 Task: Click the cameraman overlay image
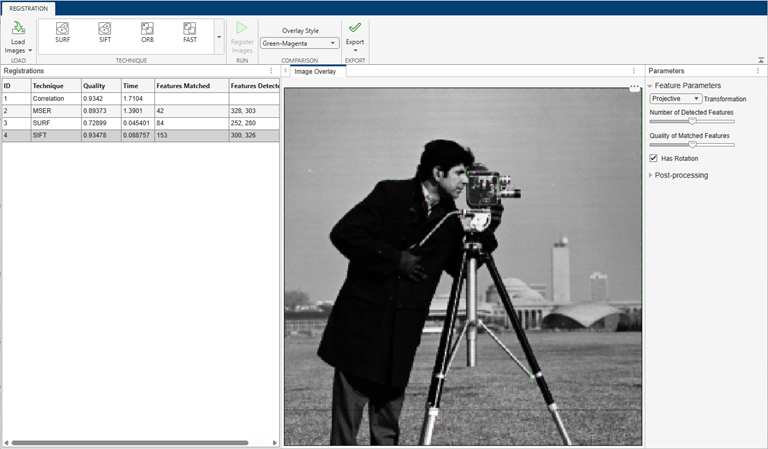(x=463, y=267)
